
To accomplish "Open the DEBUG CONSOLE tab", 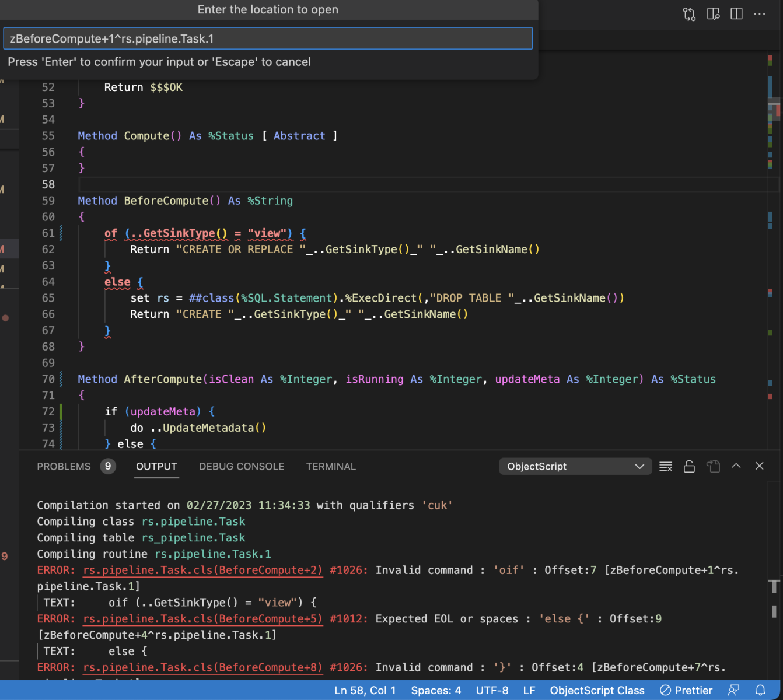I will 242,466.
